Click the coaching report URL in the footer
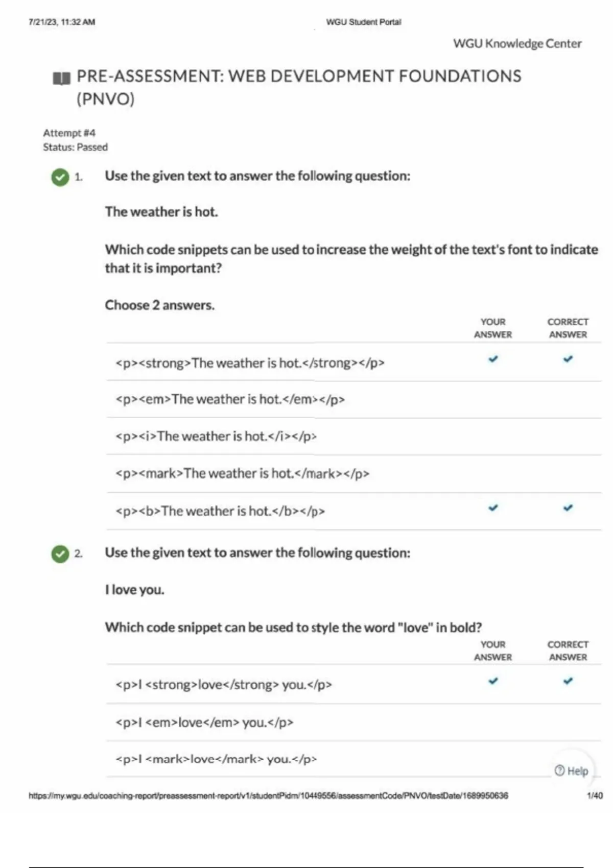Image resolution: width=613 pixels, height=868 pixels. pyautogui.click(x=268, y=795)
